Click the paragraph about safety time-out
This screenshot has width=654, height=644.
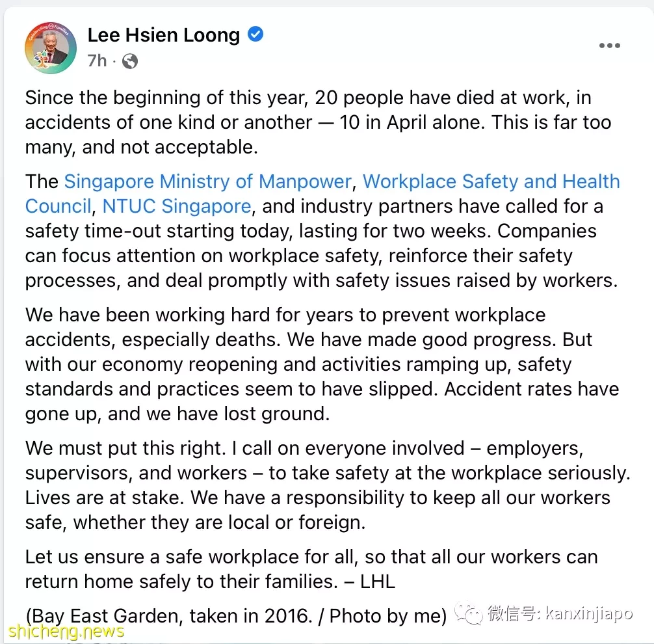click(322, 231)
